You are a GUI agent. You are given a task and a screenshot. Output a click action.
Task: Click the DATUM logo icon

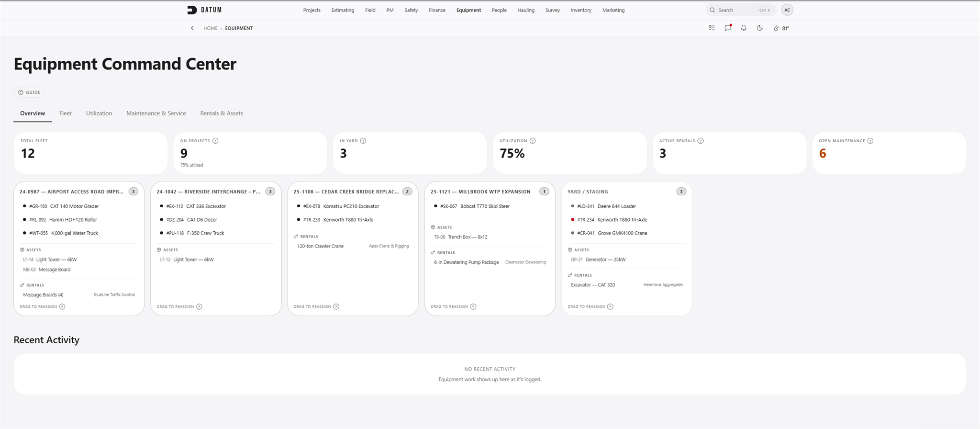(192, 10)
